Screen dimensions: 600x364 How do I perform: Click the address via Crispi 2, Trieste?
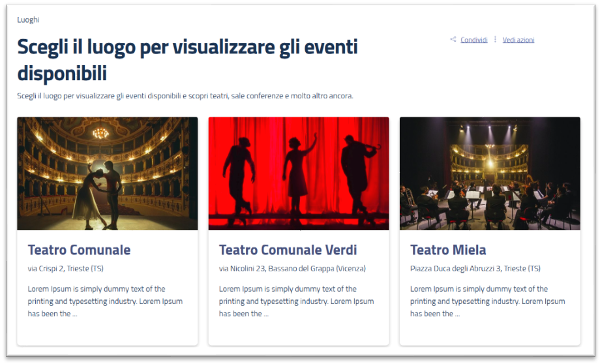(x=65, y=268)
